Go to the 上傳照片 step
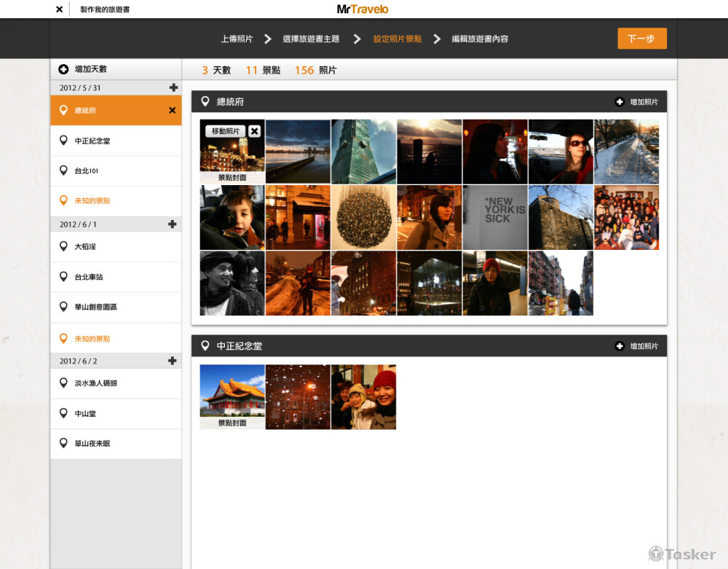 [237, 39]
